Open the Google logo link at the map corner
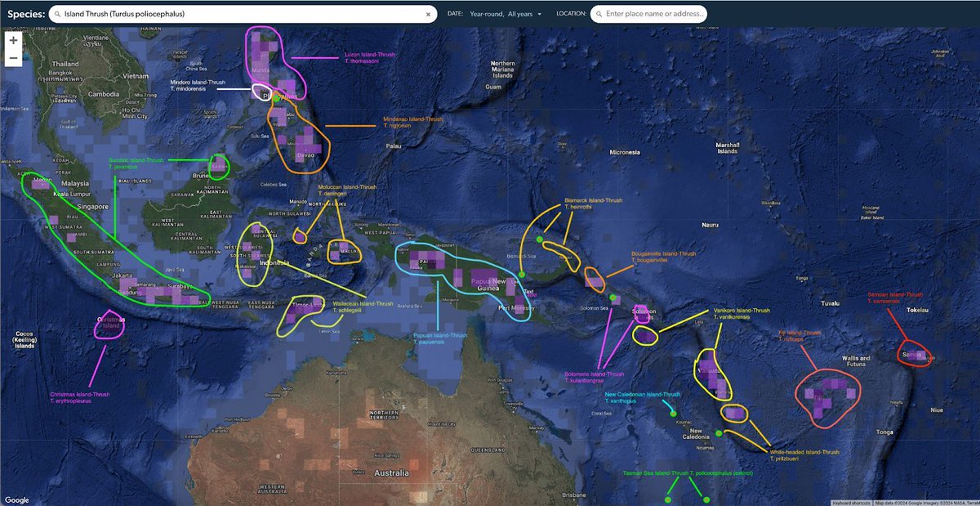 pyautogui.click(x=18, y=499)
